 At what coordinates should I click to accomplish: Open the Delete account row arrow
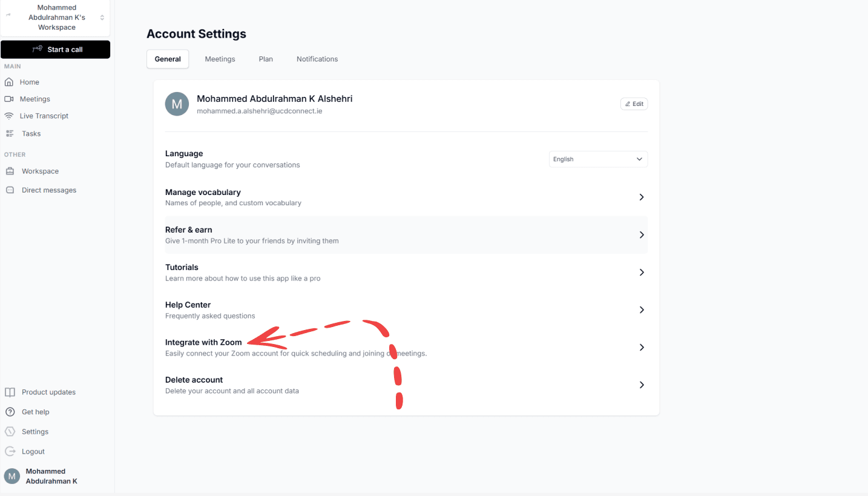[642, 385]
